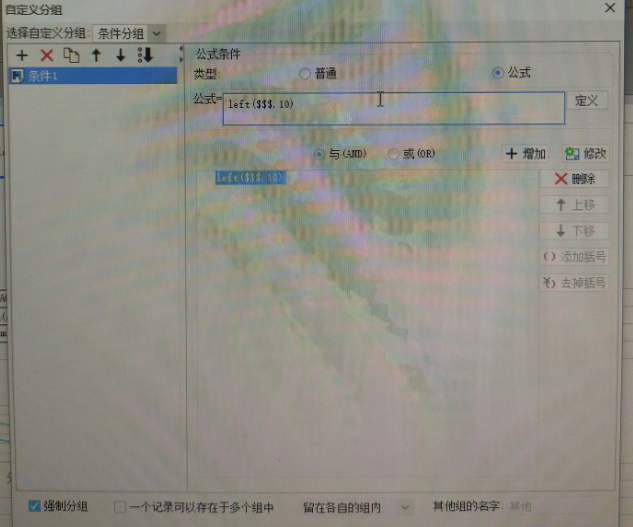Click the 修改 button
This screenshot has height=527, width=633.
click(x=586, y=154)
